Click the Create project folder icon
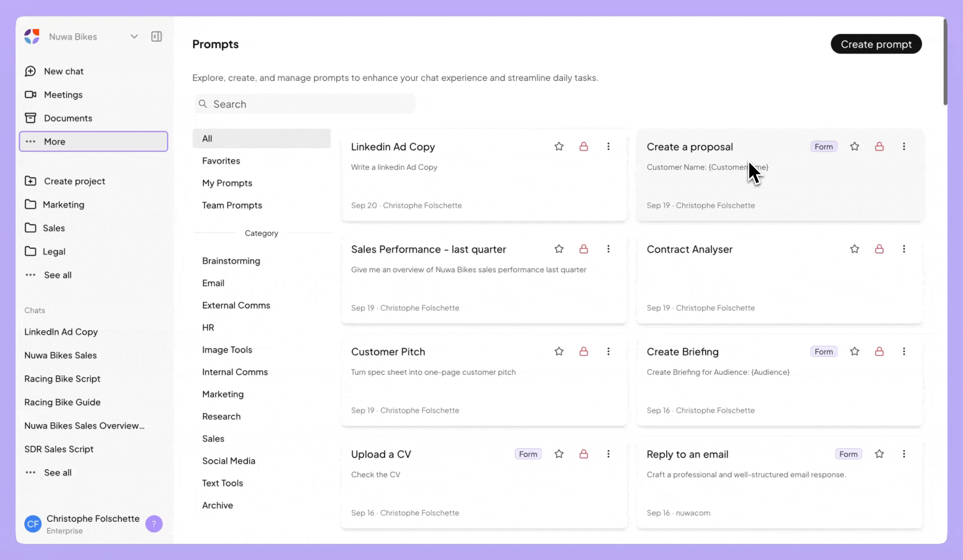 (x=31, y=181)
